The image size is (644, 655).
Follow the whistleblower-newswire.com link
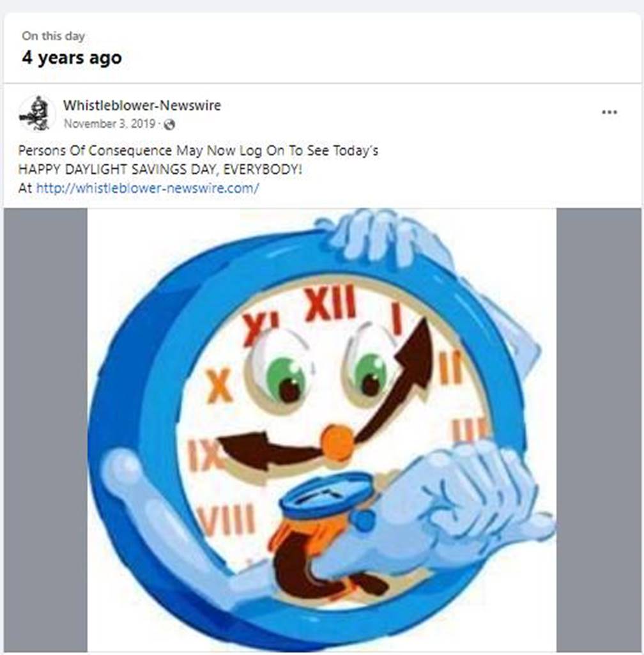click(148, 188)
